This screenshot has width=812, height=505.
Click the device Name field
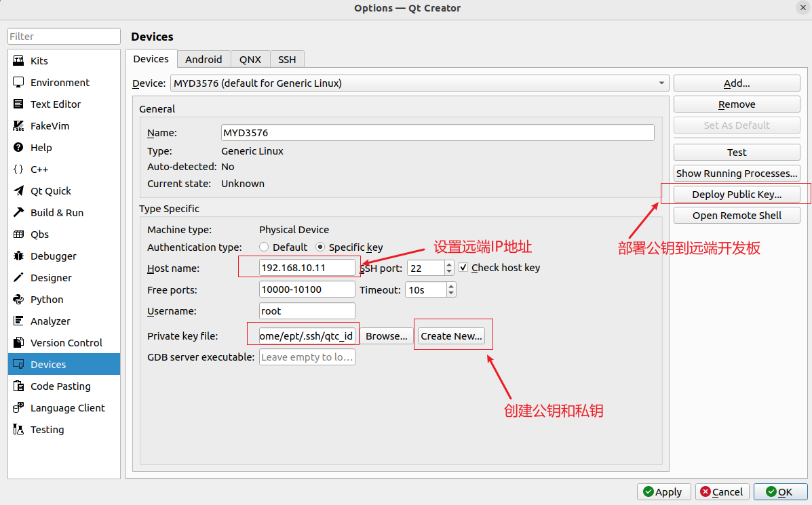(438, 132)
